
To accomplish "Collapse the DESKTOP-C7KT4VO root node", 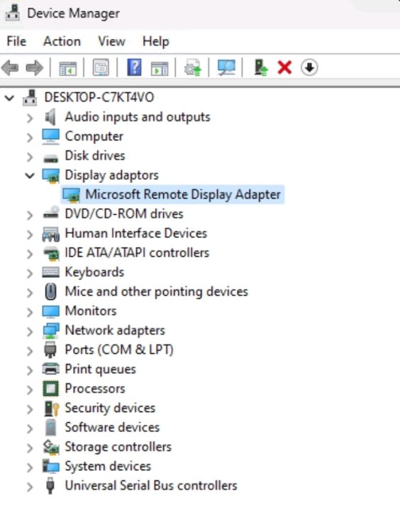I will coord(9,98).
